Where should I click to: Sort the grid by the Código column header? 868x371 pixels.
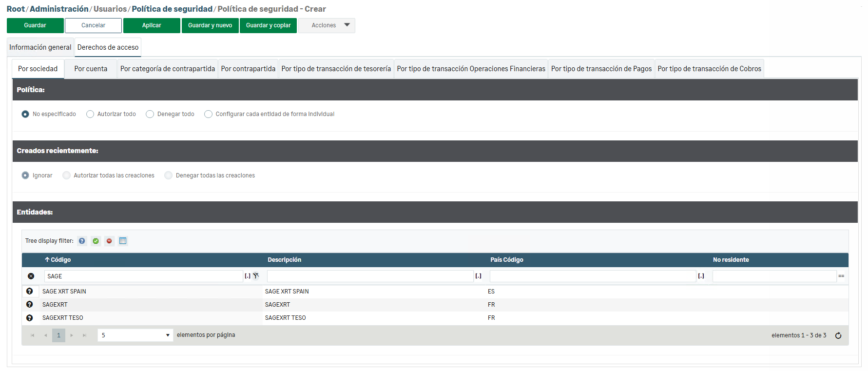[60, 260]
